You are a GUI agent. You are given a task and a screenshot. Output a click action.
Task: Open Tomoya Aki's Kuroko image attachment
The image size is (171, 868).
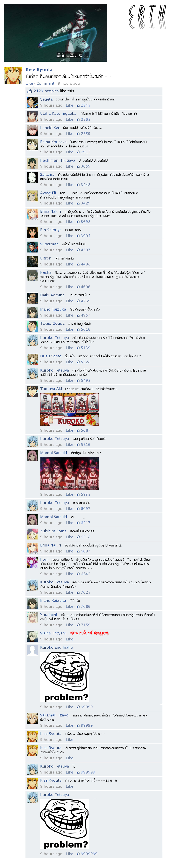pos(69,409)
